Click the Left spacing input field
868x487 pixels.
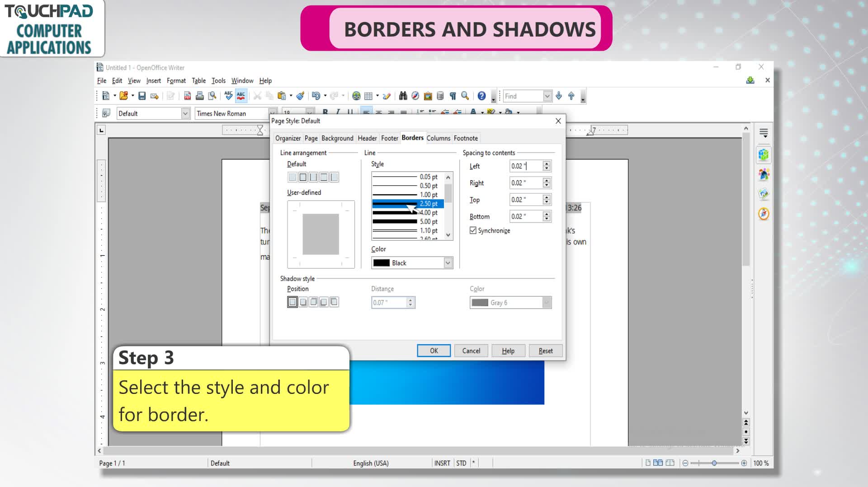[x=526, y=166]
